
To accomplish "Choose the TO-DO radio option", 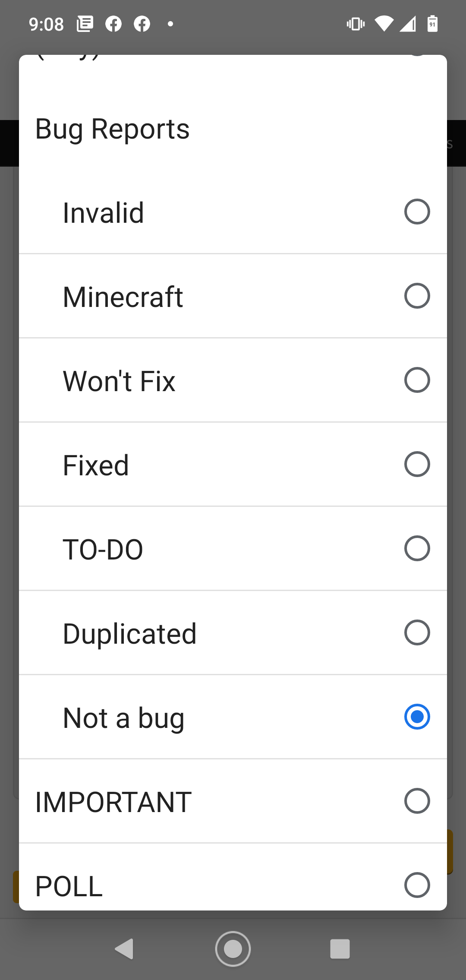I will coord(417,548).
